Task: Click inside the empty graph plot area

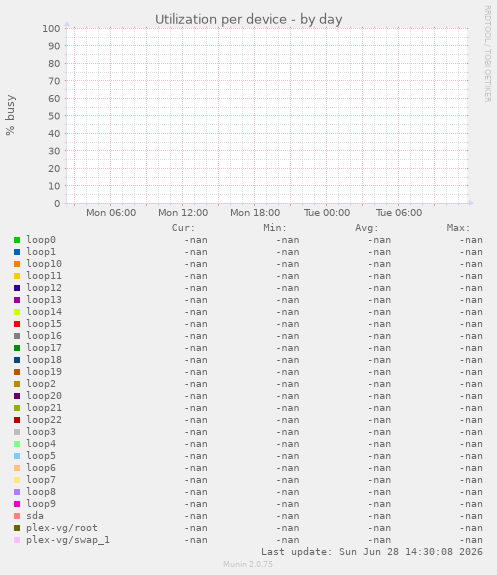Action: (267, 116)
